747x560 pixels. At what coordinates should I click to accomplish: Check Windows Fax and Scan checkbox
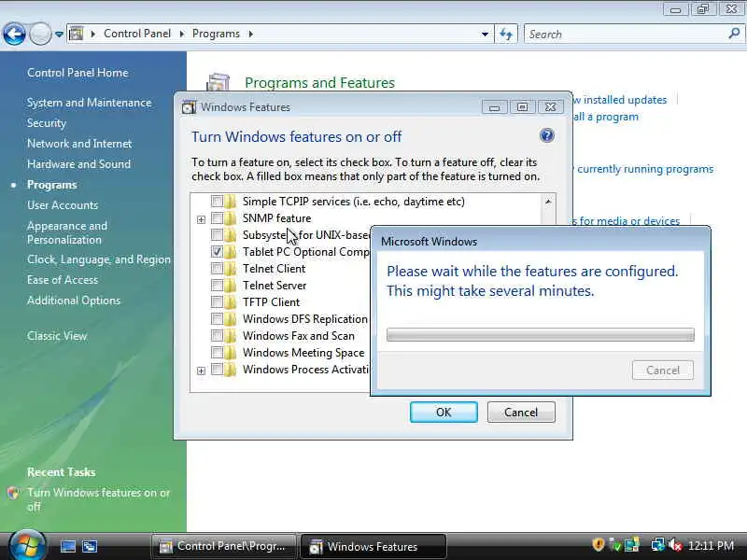tap(217, 336)
